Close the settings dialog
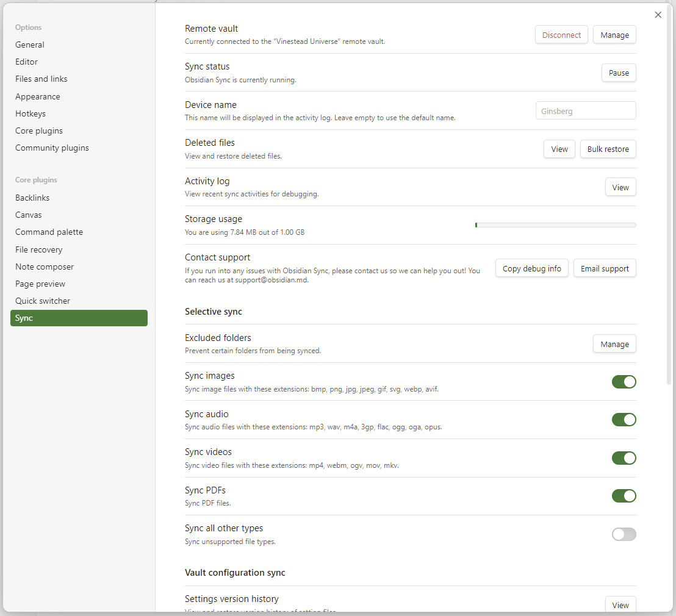676x616 pixels. click(x=658, y=15)
